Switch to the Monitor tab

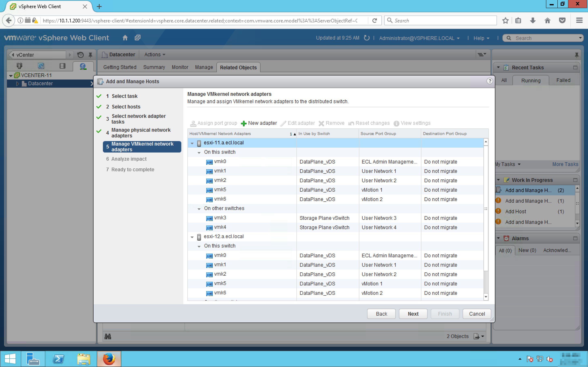(x=180, y=67)
